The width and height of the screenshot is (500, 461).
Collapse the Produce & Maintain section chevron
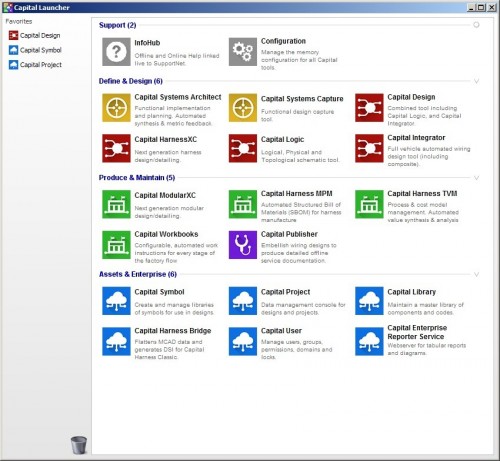coord(476,178)
